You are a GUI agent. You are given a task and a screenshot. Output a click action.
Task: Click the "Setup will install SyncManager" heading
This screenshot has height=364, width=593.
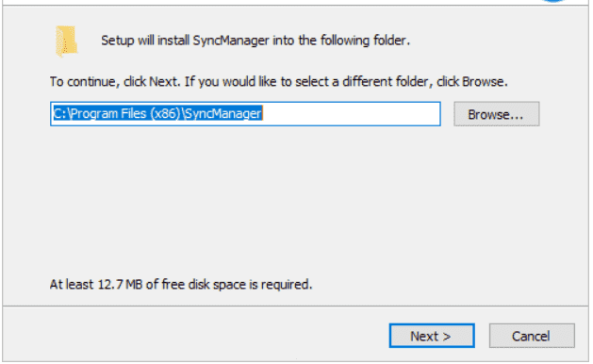255,41
